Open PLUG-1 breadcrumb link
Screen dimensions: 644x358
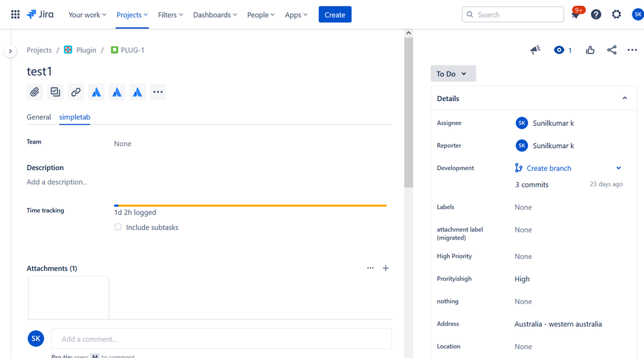(132, 50)
